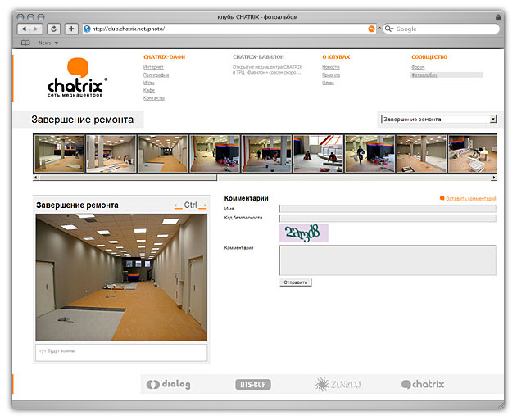This screenshot has width=517, height=420.
Task: Select the first thumbnail in the strip
Action: [59, 153]
